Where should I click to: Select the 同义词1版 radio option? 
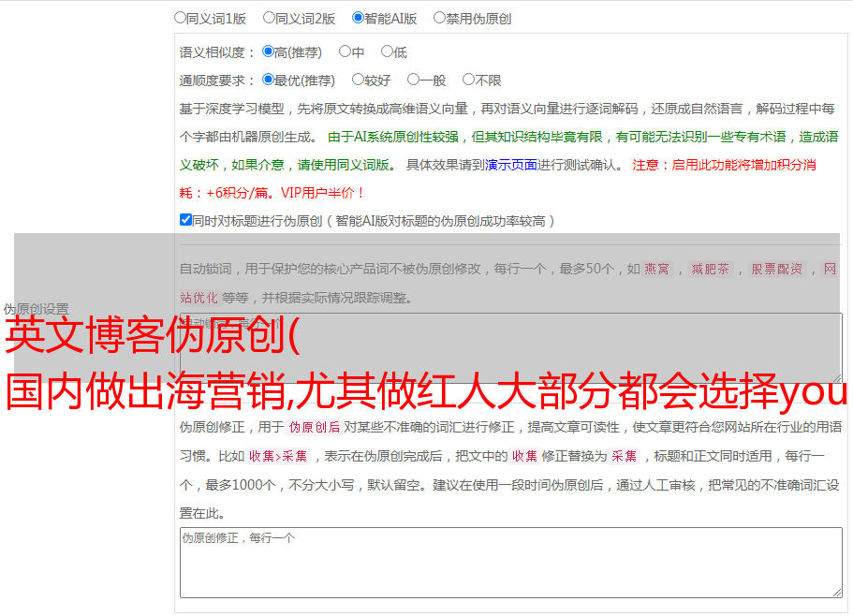[x=180, y=18]
